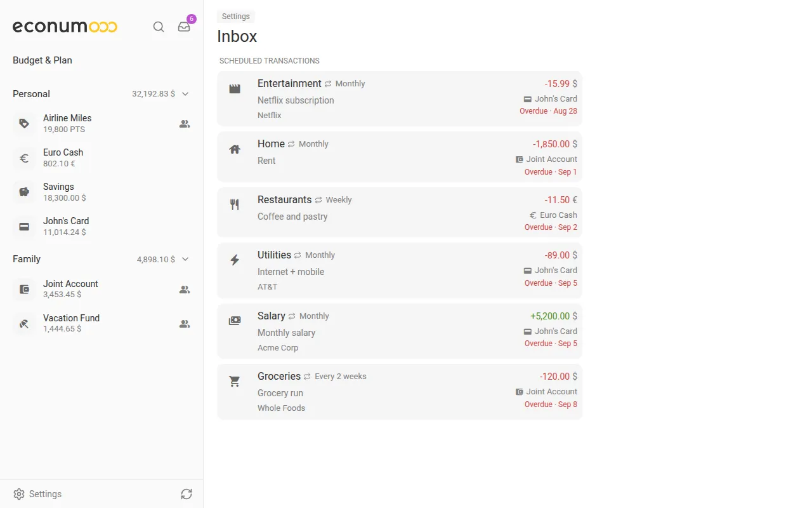Click the sync refresh icon at sidebar bottom
This screenshot has width=812, height=508.
tap(186, 494)
